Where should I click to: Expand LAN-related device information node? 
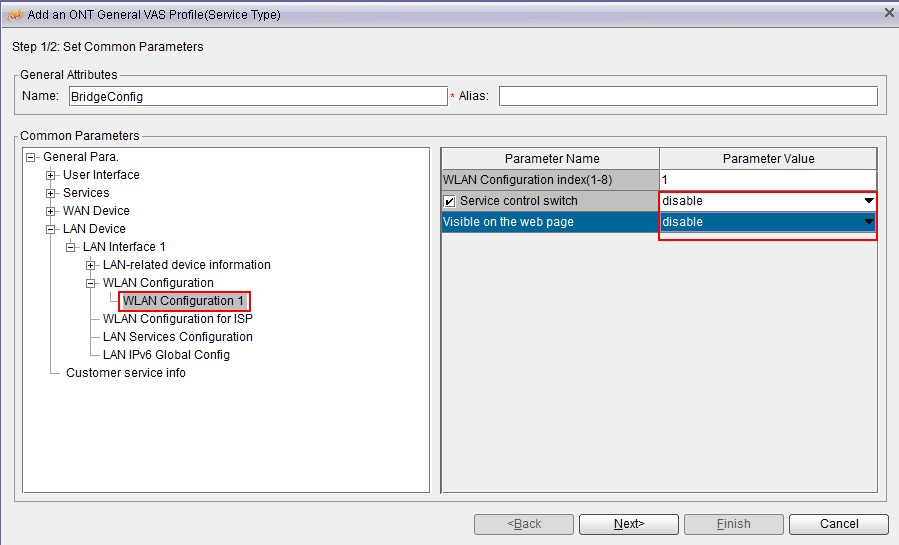click(91, 265)
